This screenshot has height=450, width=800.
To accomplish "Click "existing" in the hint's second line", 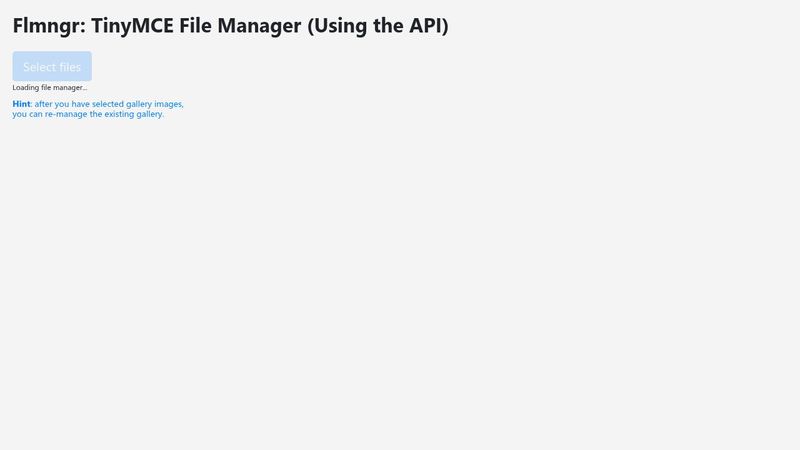I will tap(119, 114).
